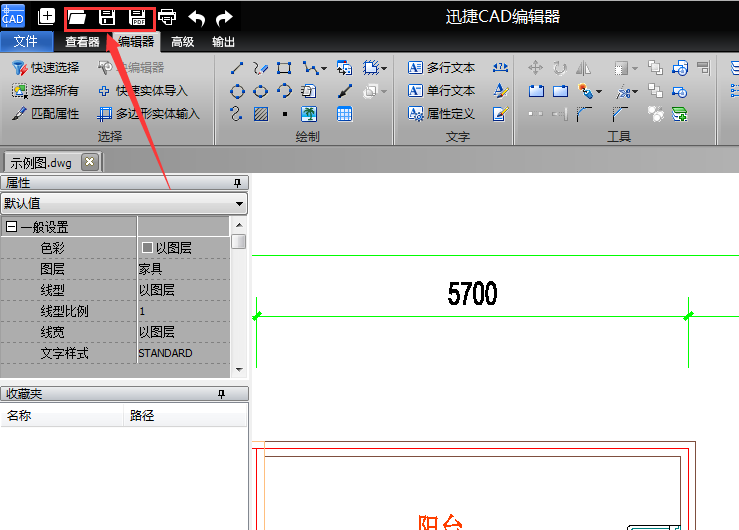Insert a table with the grid icon
Image resolution: width=739 pixels, height=530 pixels.
point(344,114)
